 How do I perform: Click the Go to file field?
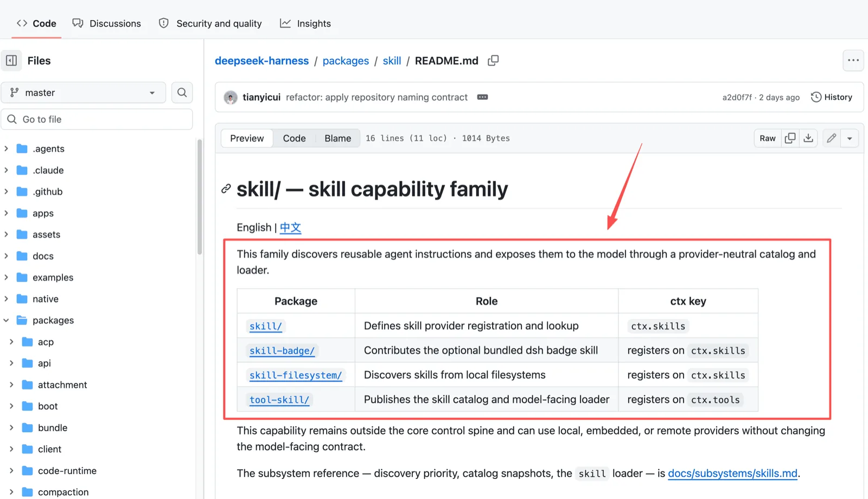point(97,119)
